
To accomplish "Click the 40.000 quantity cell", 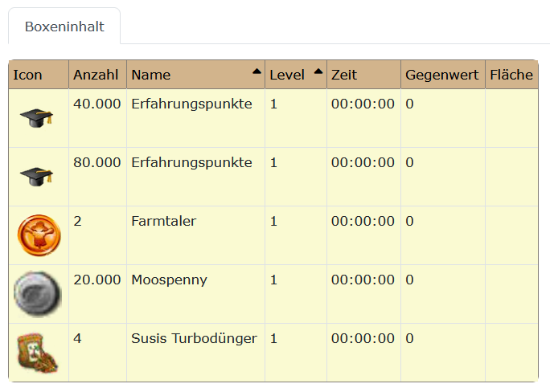I will click(96, 104).
